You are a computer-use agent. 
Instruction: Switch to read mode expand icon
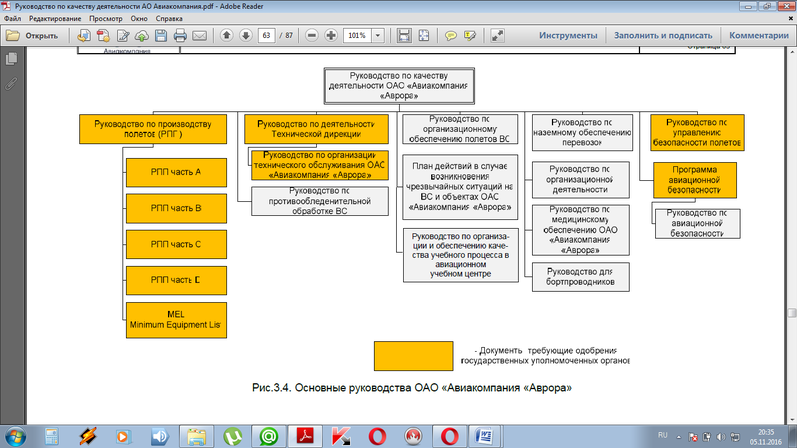(497, 36)
